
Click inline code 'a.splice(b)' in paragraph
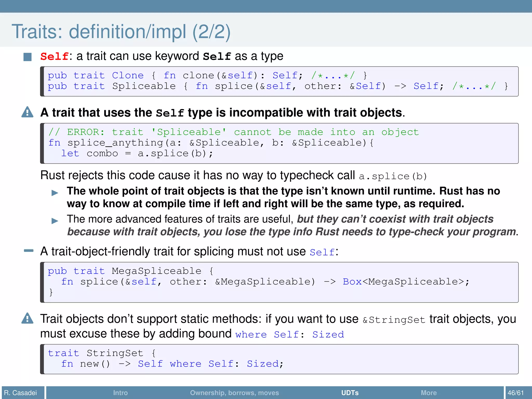[393, 176]
